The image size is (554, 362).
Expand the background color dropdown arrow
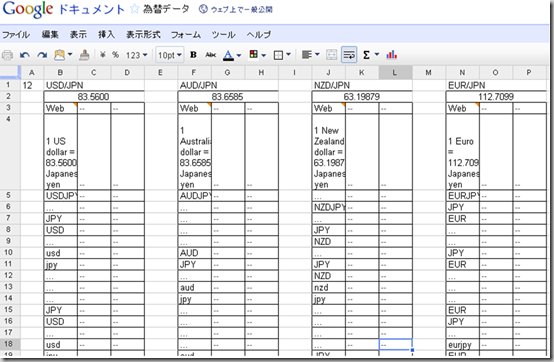click(264, 55)
